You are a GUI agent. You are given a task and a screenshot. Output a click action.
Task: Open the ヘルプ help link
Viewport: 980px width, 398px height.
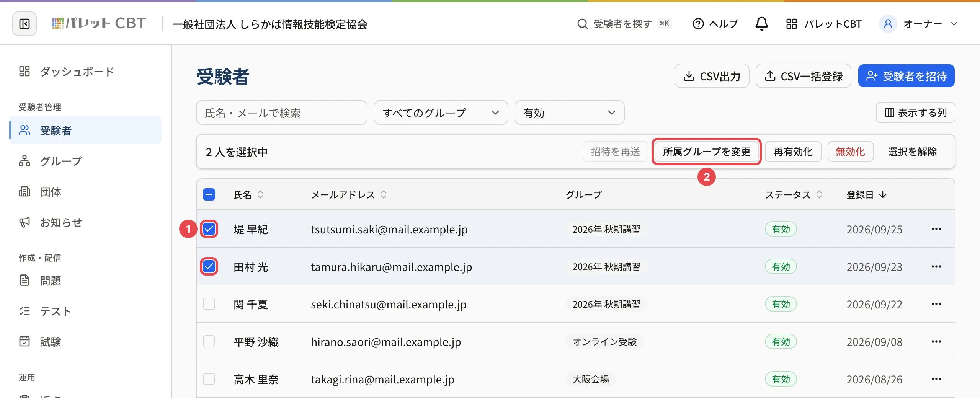coord(715,24)
